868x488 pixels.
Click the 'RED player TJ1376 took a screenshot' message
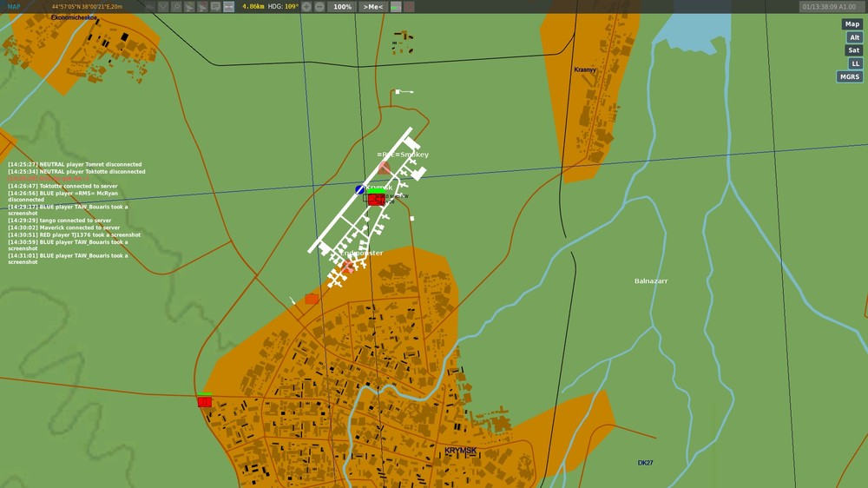point(74,234)
